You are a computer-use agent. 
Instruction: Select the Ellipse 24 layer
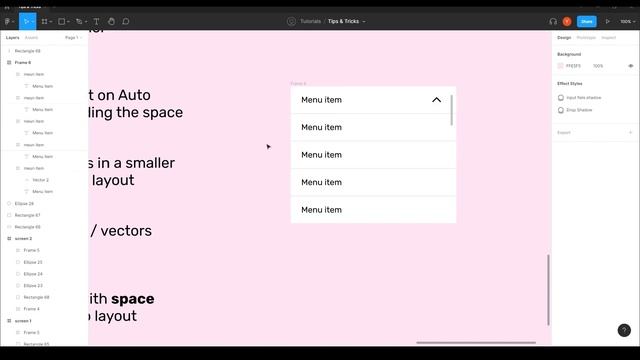tap(33, 274)
